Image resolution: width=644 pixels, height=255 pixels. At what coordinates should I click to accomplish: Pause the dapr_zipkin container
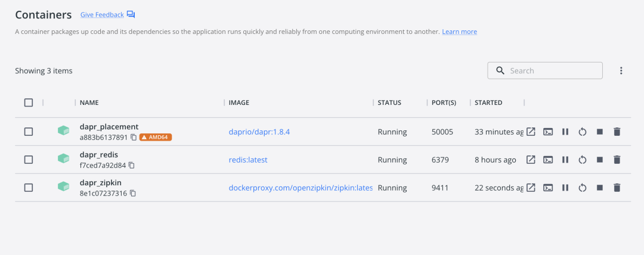(x=565, y=188)
